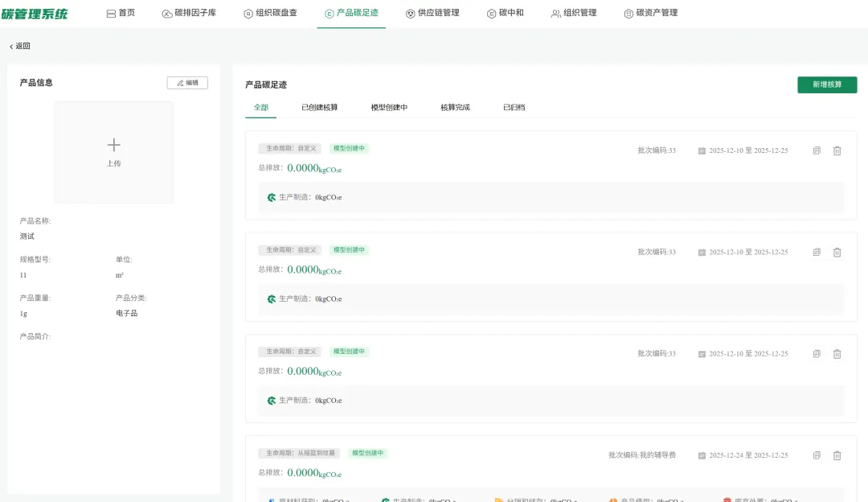
Task: Copy the third batch 33 footprint card
Action: point(817,353)
